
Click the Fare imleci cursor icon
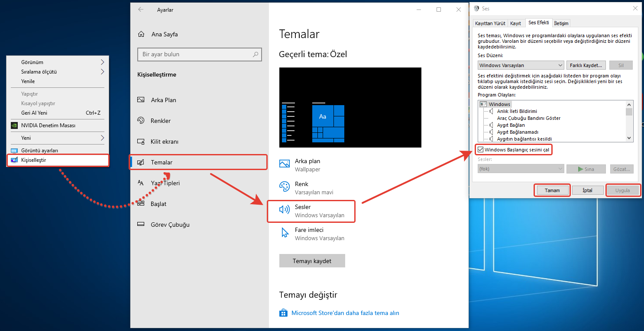tap(285, 233)
